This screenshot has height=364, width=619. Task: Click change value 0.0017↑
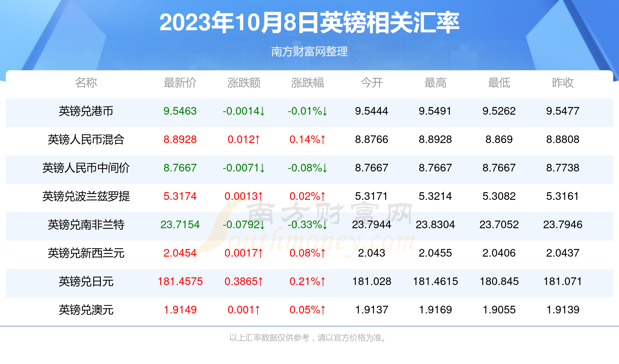[x=244, y=253]
